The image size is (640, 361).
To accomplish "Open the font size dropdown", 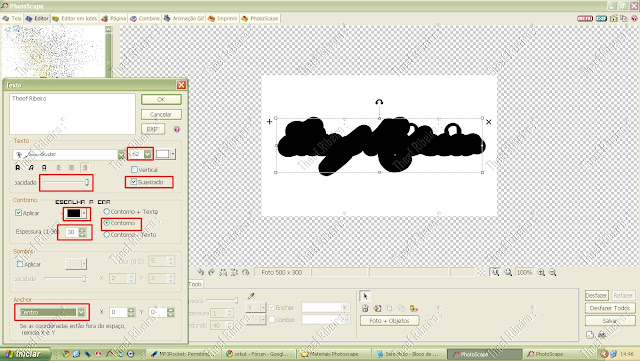I will click(147, 154).
